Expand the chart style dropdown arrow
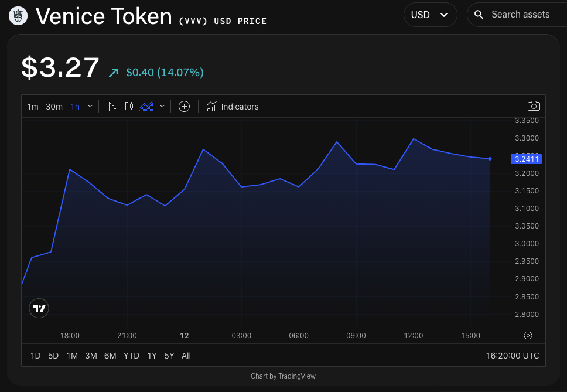 point(162,106)
